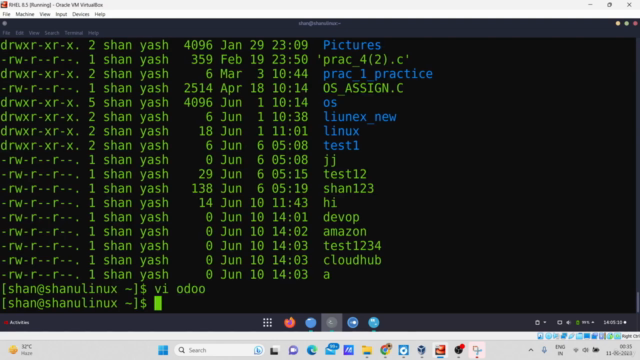The image size is (640, 360).
Task: Click the terminal command prompt cursor
Action: (158, 303)
